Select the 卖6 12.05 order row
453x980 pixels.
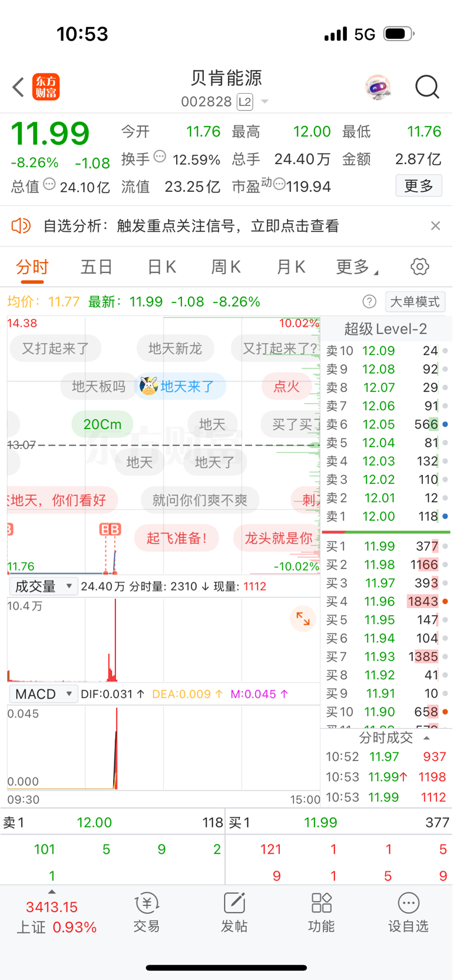click(386, 424)
